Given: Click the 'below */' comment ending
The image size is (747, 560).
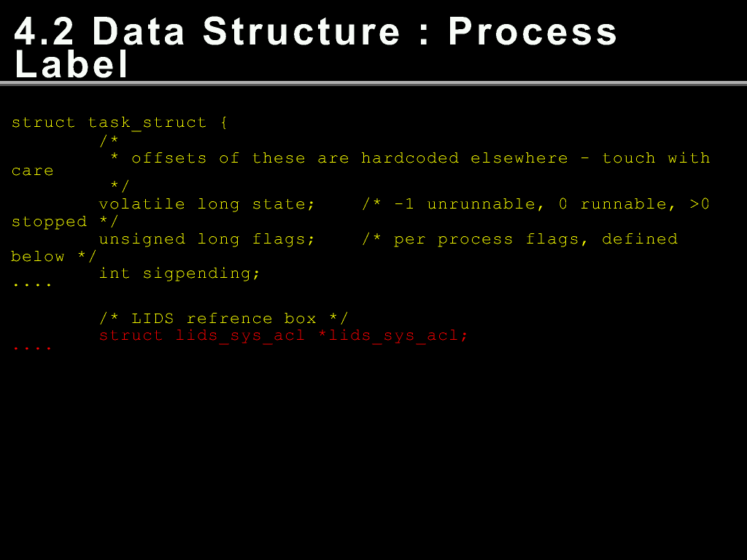Looking at the screenshot, I should [54, 257].
